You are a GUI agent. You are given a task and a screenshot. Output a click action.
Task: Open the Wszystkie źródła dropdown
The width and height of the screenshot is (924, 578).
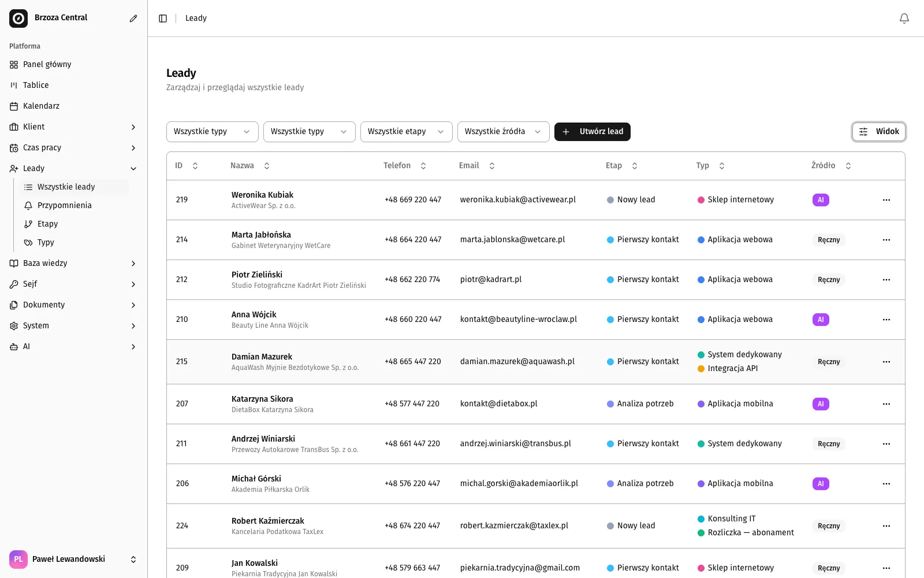(504, 132)
